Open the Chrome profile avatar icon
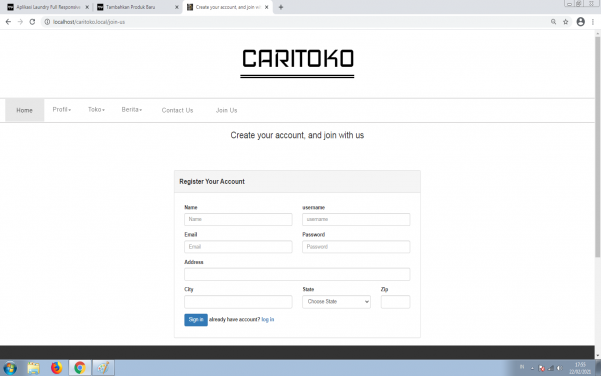 [x=581, y=22]
